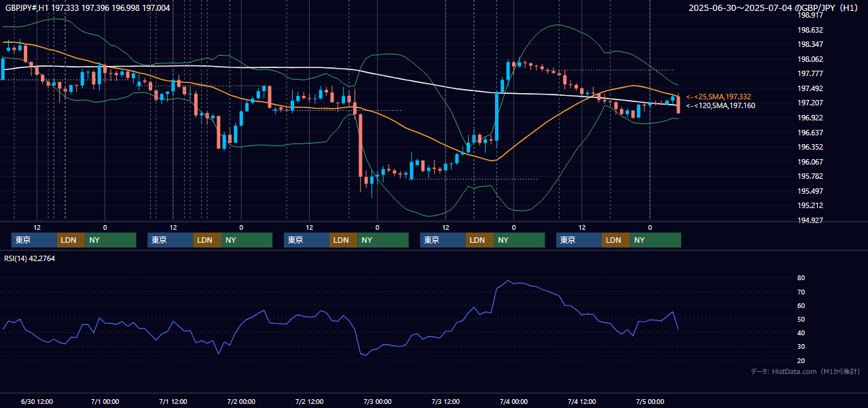Click the date label 7/1 12:00
The height and width of the screenshot is (408, 868).
(x=173, y=402)
